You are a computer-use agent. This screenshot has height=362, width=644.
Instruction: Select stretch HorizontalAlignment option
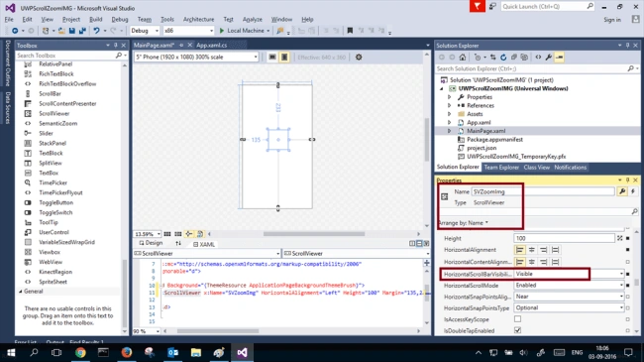[555, 250]
